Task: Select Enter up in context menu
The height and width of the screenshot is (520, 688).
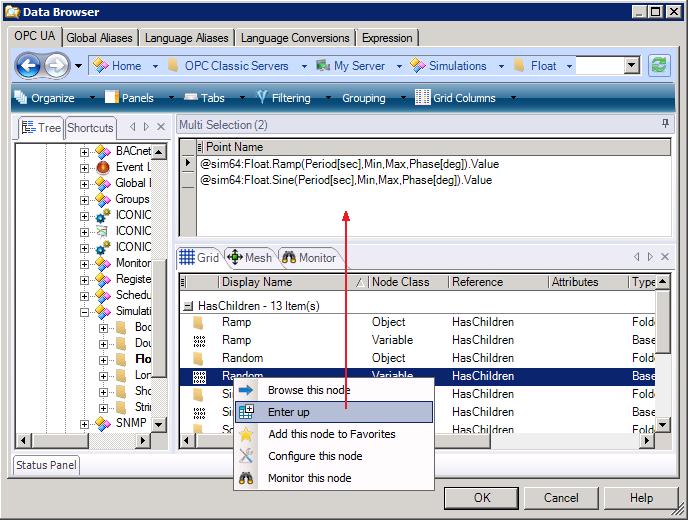Action: (288, 412)
